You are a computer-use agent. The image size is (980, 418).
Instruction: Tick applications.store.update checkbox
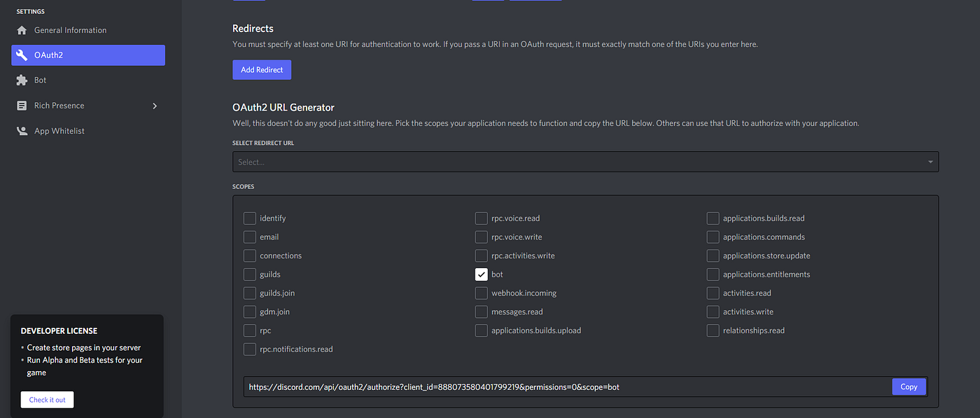click(713, 256)
